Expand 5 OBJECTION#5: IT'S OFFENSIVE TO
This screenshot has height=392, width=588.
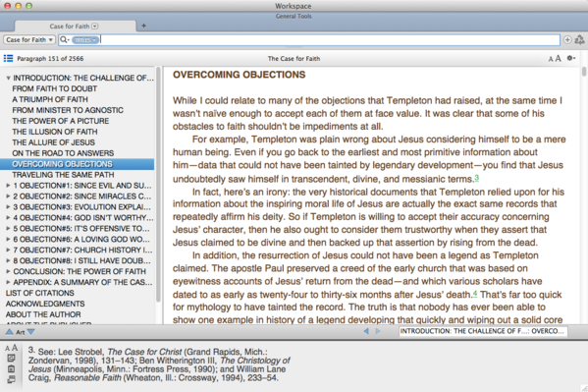[8, 228]
